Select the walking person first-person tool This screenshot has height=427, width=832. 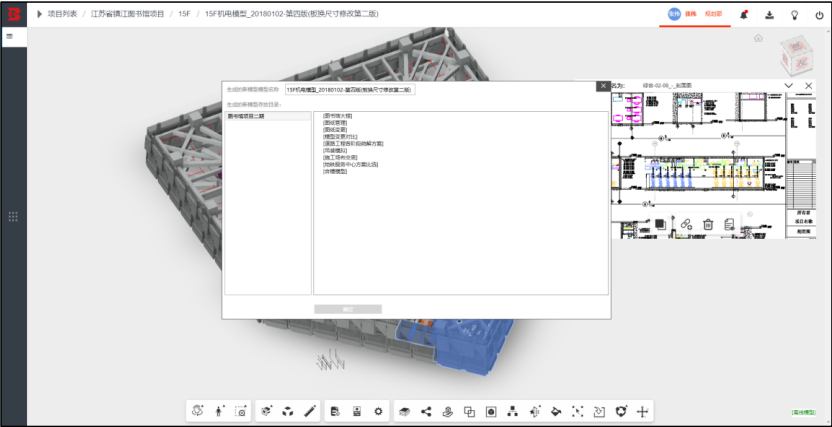pos(219,411)
